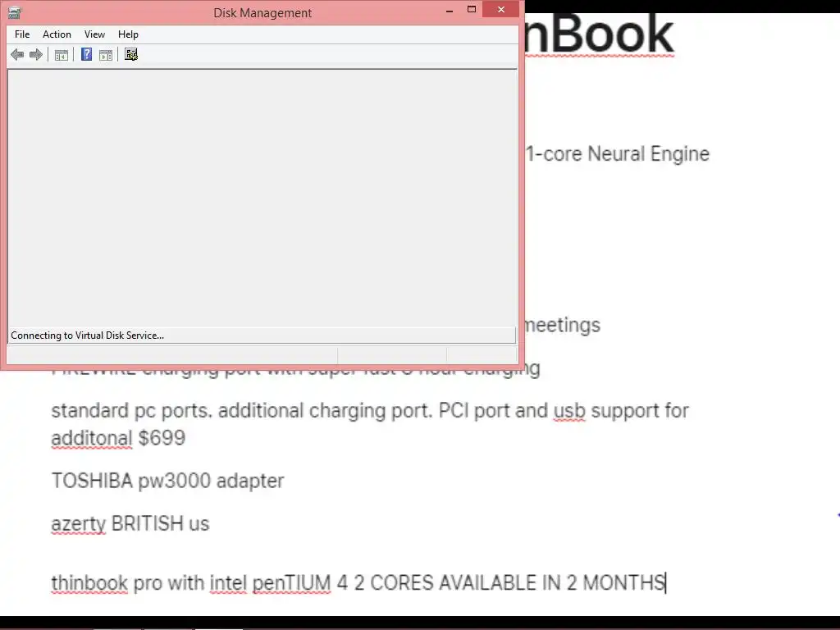This screenshot has width=840, height=630.
Task: Maximize the Disk Management window
Action: pyautogui.click(x=472, y=10)
